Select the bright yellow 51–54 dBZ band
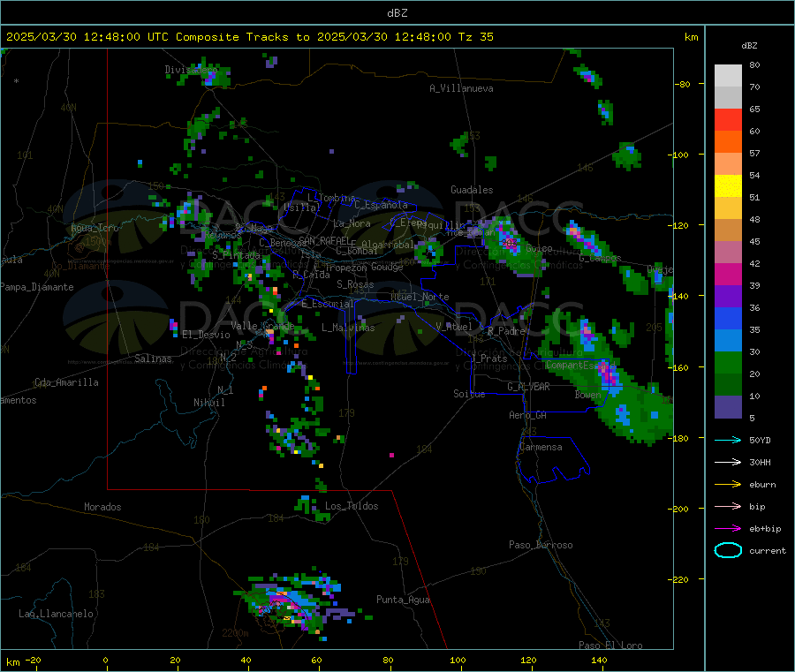795x672 pixels. [x=728, y=186]
